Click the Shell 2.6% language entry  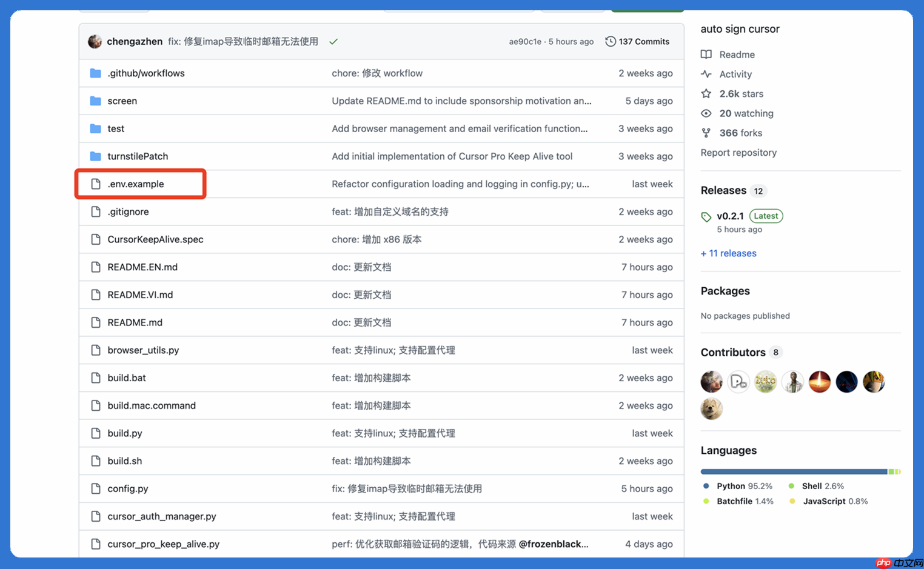816,486
